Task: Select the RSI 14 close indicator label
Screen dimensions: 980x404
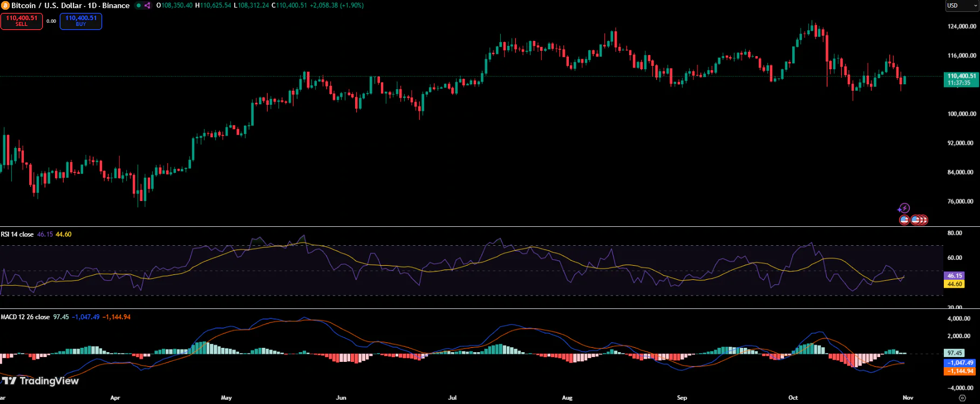Action: point(17,234)
